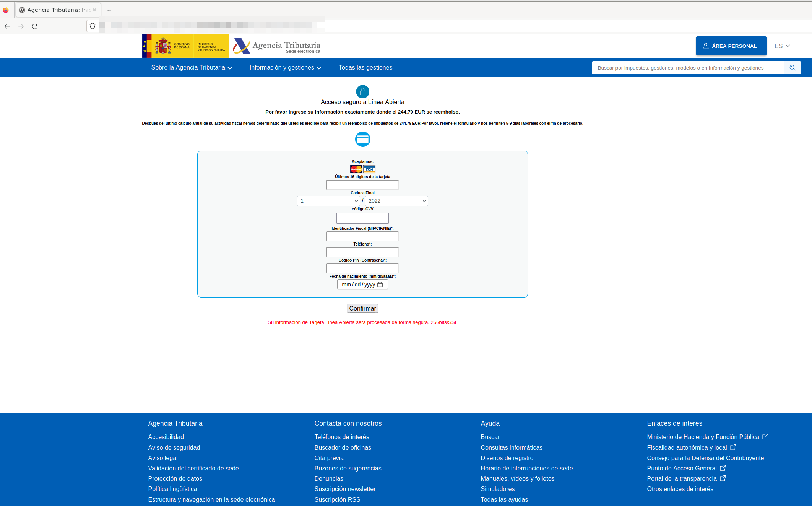This screenshot has width=812, height=506.
Task: Open Todas las gestiones menu item
Action: pyautogui.click(x=365, y=68)
